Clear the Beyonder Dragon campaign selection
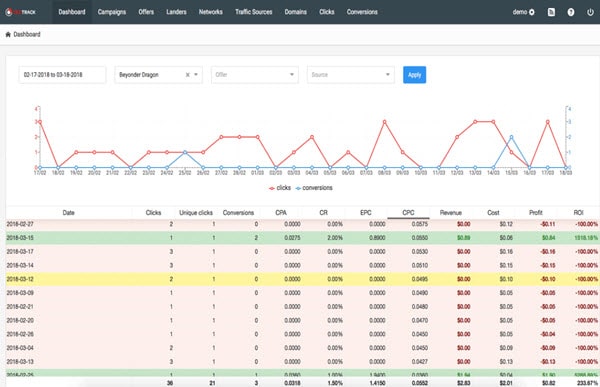600x387 pixels. tap(188, 75)
